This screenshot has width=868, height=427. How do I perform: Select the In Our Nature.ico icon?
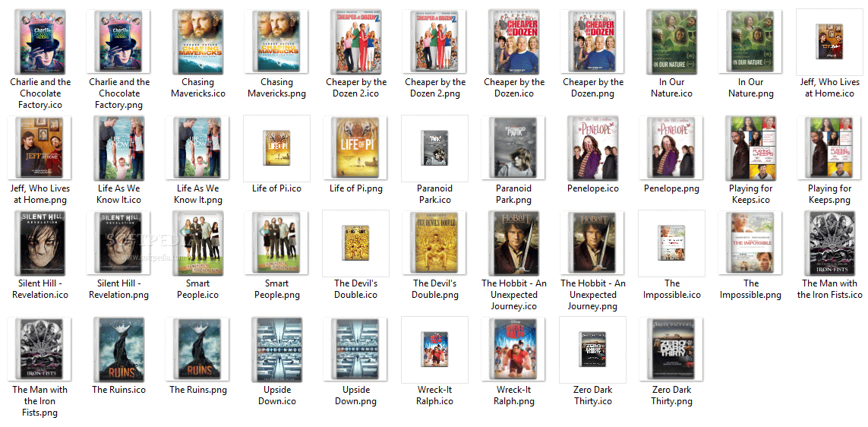(671, 41)
